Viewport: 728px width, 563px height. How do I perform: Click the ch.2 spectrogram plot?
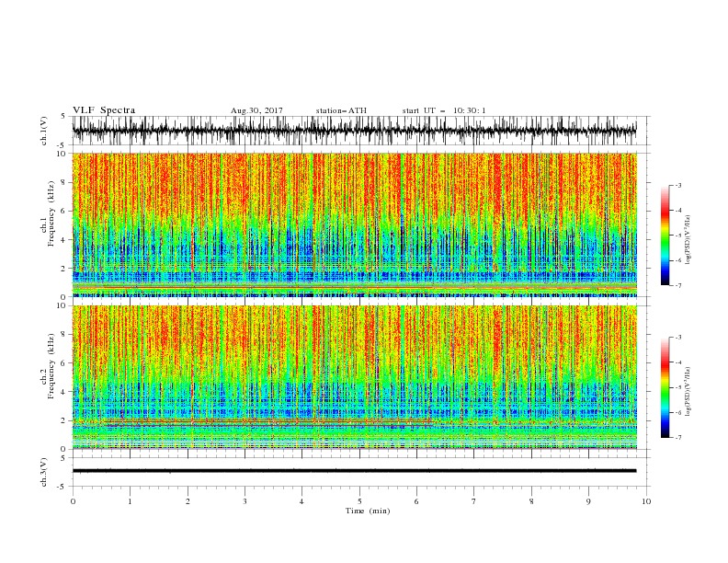pos(354,377)
